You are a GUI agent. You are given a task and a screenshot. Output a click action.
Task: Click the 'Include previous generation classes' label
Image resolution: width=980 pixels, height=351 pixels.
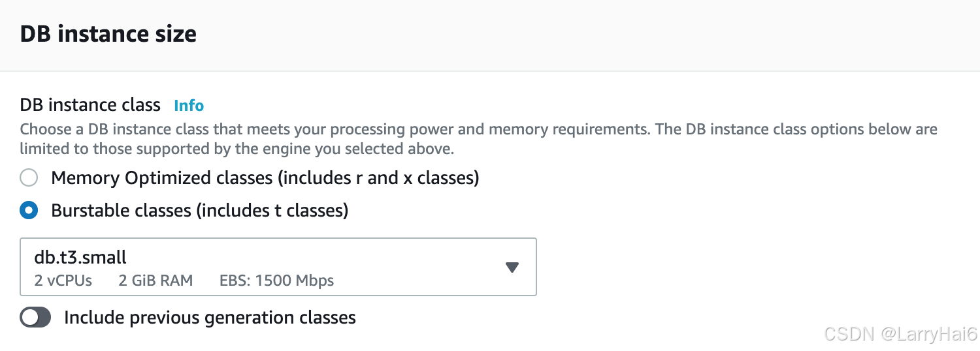click(210, 318)
